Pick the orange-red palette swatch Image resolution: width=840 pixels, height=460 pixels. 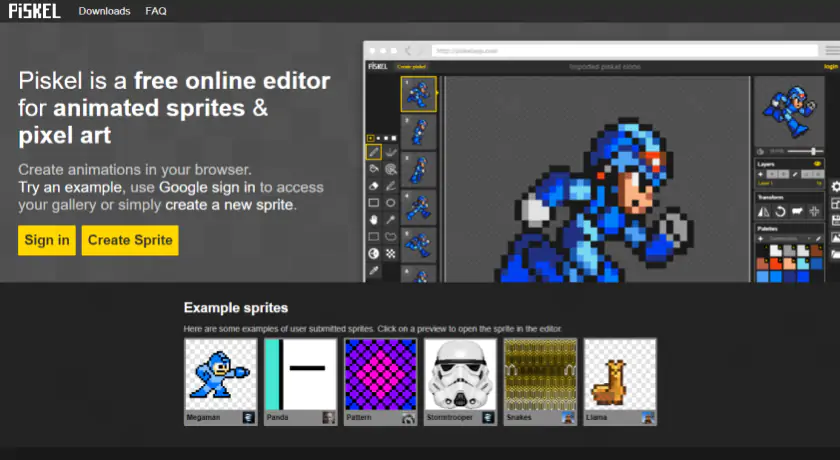coord(776,263)
